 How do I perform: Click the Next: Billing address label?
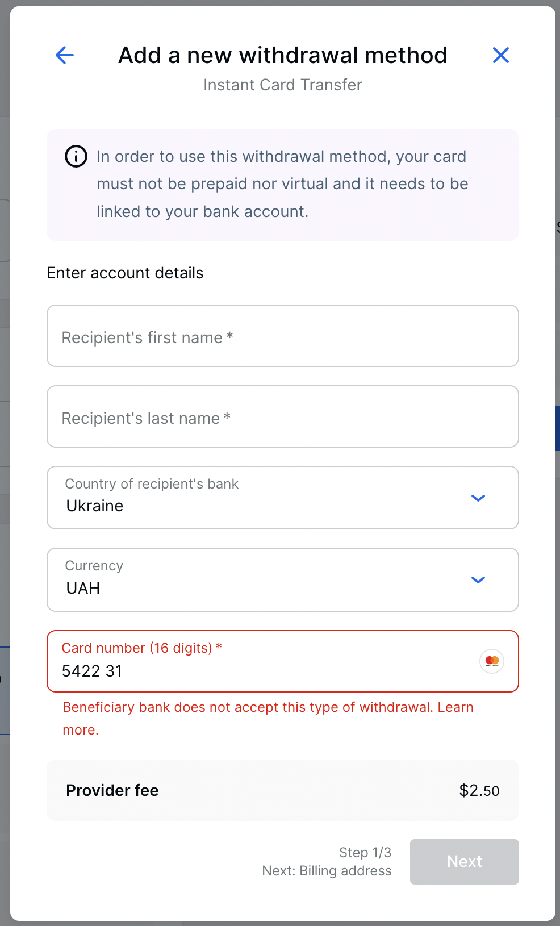pyautogui.click(x=327, y=870)
